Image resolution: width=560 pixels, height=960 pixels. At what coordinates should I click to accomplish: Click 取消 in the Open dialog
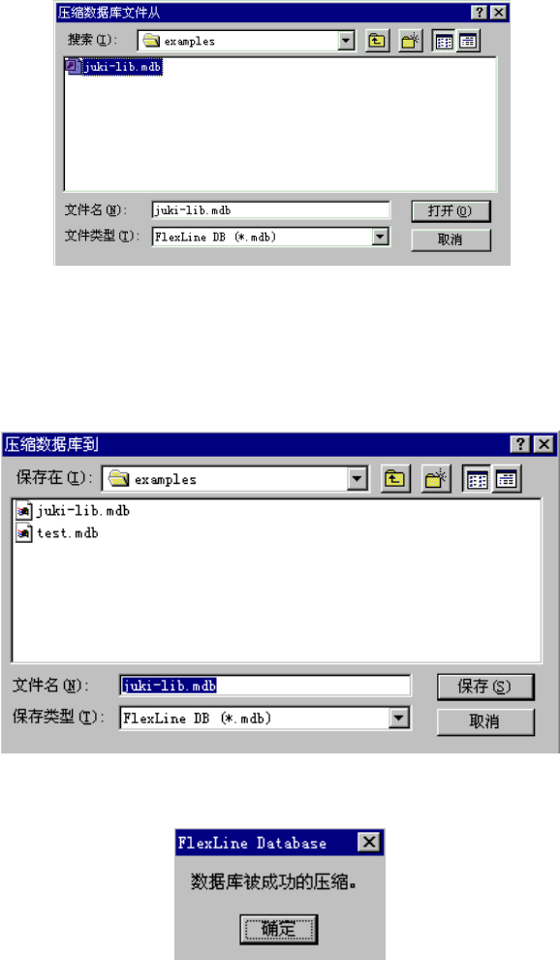click(451, 240)
